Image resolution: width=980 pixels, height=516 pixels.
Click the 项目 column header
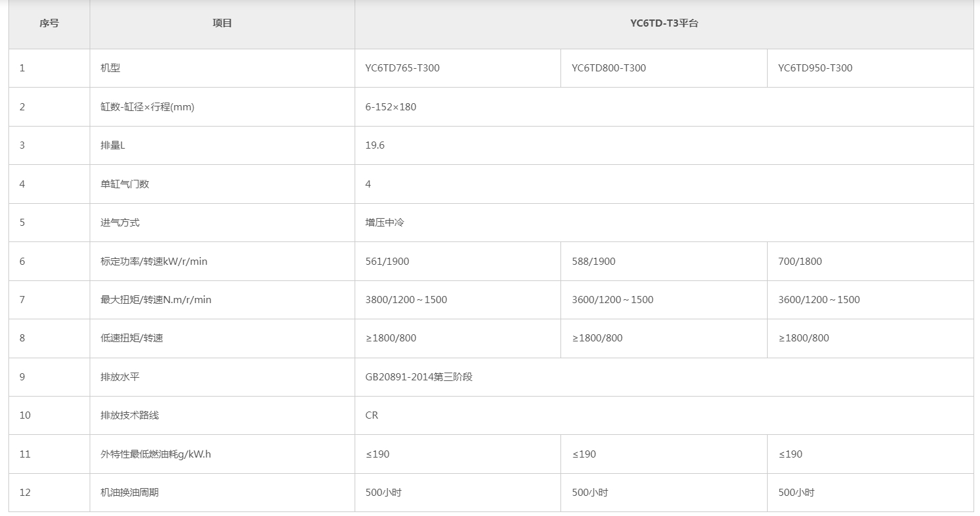click(x=222, y=23)
